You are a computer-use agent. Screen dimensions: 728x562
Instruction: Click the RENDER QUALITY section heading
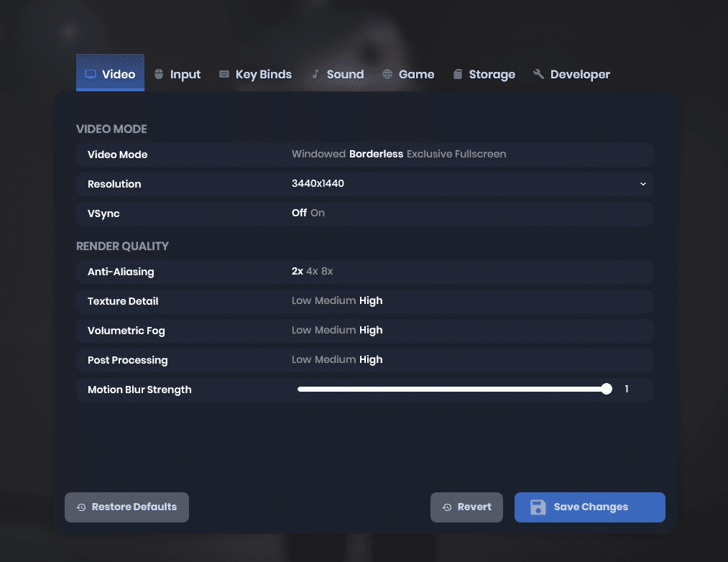pyautogui.click(x=123, y=247)
